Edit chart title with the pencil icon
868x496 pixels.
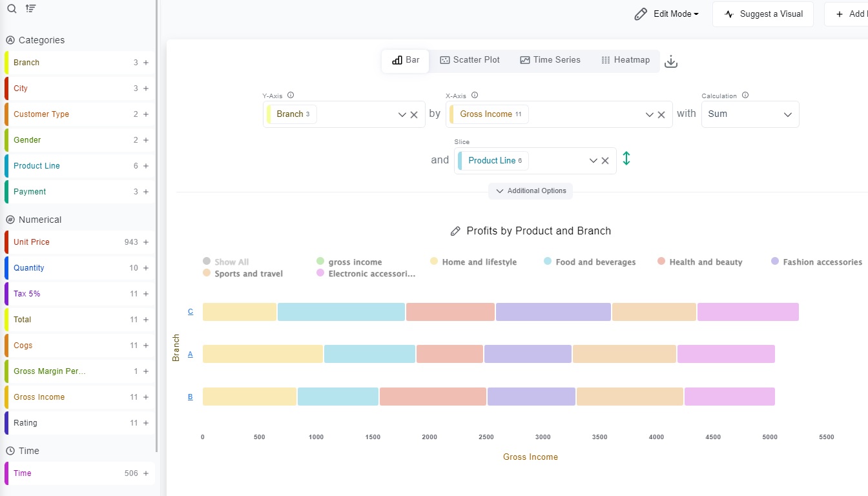[455, 231]
